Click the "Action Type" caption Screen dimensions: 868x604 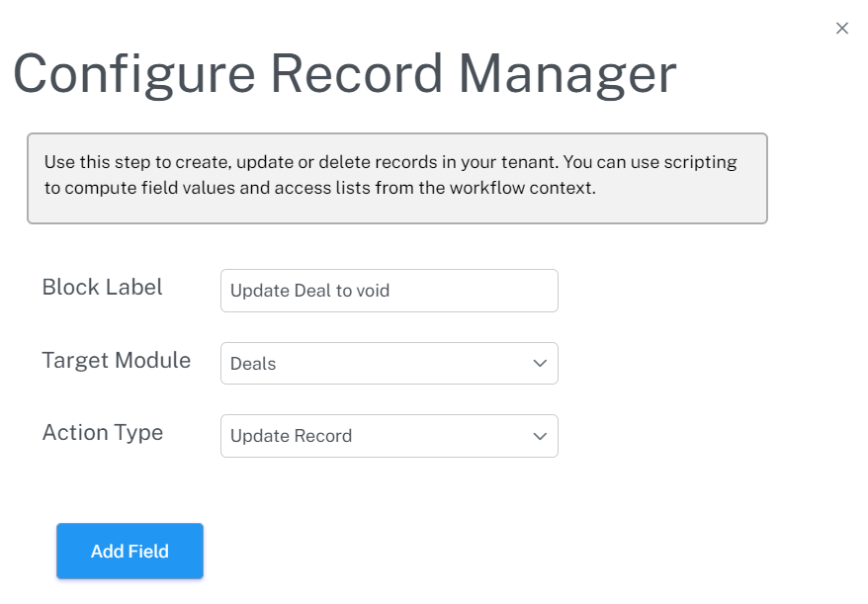coord(102,433)
